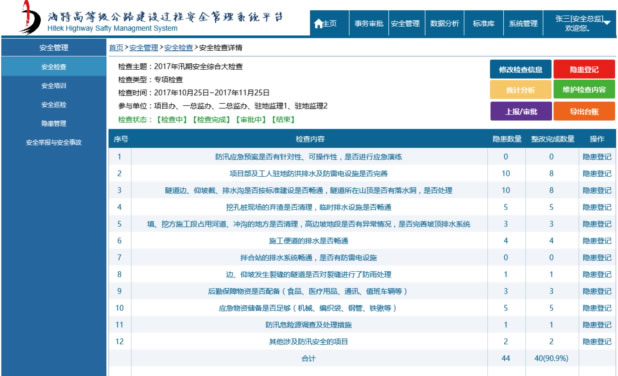Click the blue 修改检查信息 button
The width and height of the screenshot is (618, 376).
[521, 69]
